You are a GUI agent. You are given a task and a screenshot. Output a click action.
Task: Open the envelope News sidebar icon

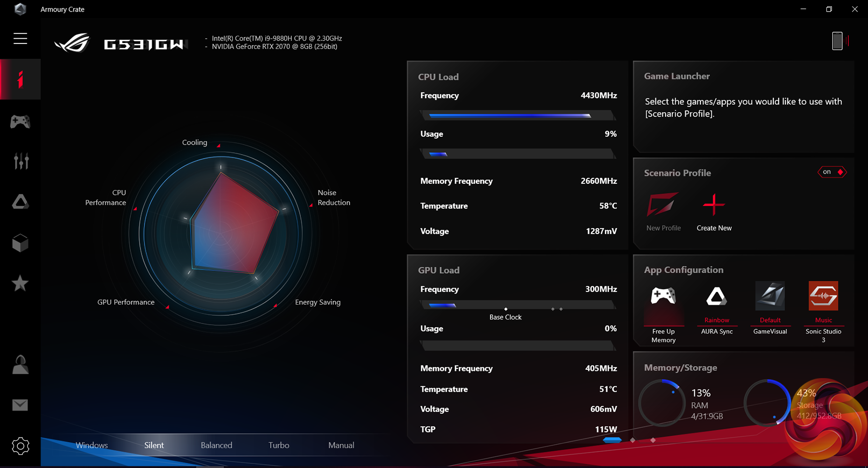pos(20,405)
